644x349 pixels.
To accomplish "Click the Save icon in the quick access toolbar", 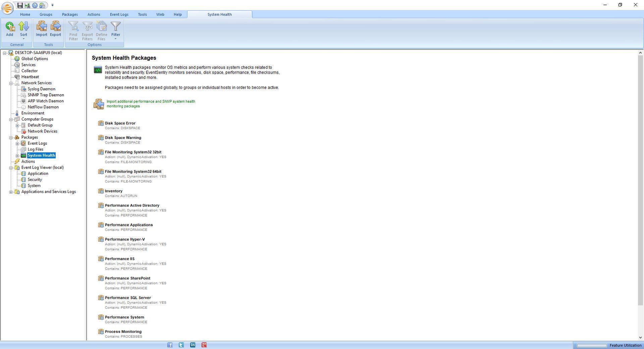I will [20, 5].
